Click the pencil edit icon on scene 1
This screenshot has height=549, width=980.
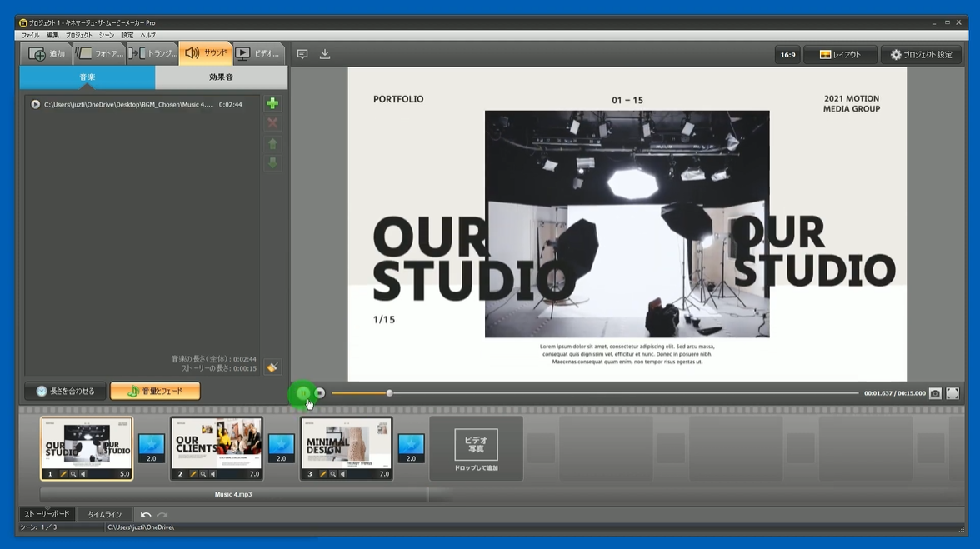click(63, 474)
